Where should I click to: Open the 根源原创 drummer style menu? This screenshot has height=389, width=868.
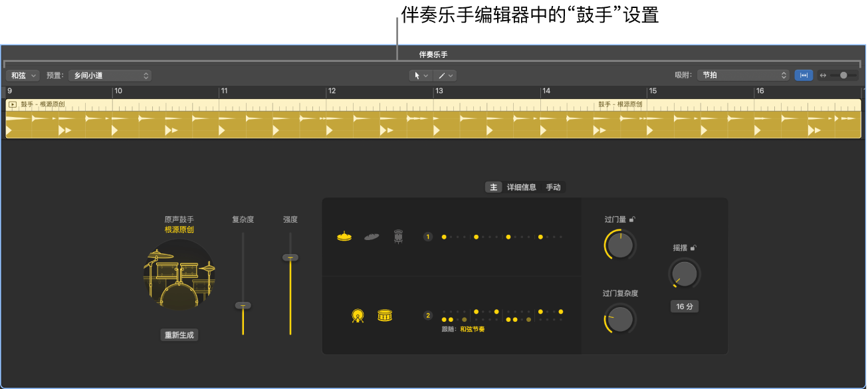click(x=179, y=230)
